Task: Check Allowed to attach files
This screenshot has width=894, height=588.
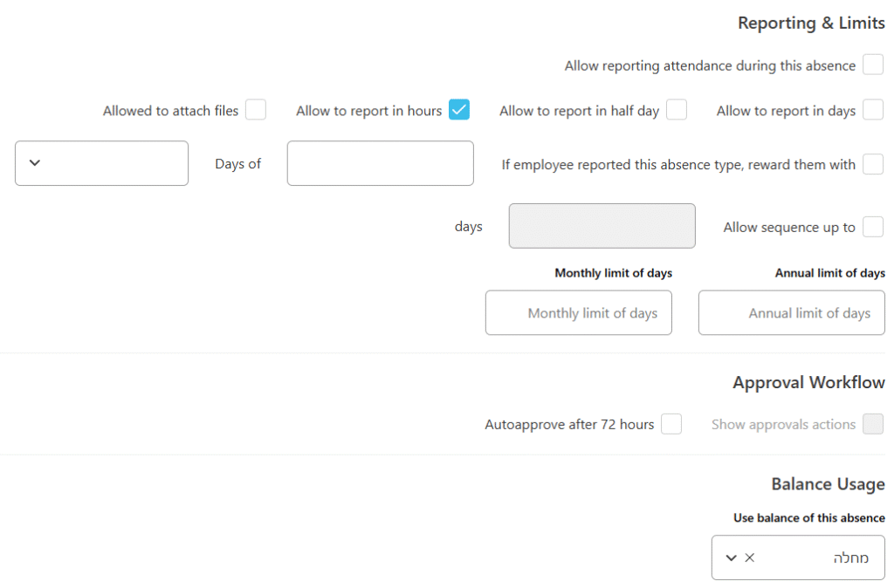Action: coord(255,110)
